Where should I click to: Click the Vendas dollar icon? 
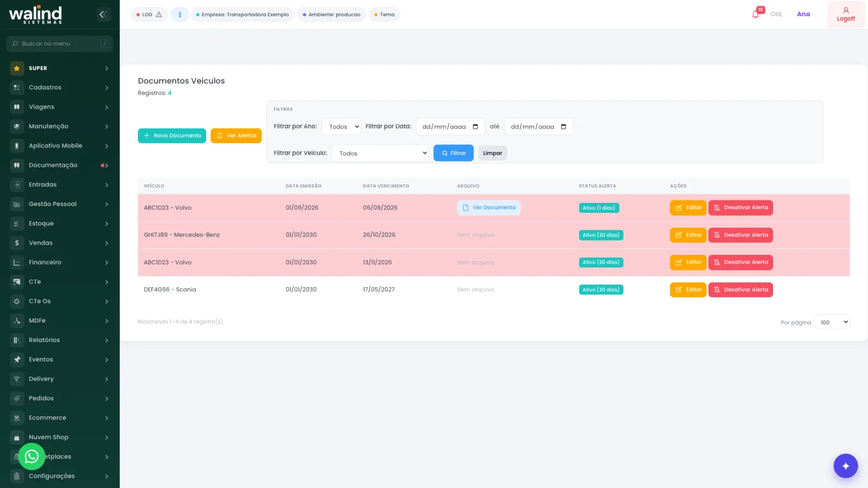pyautogui.click(x=17, y=243)
